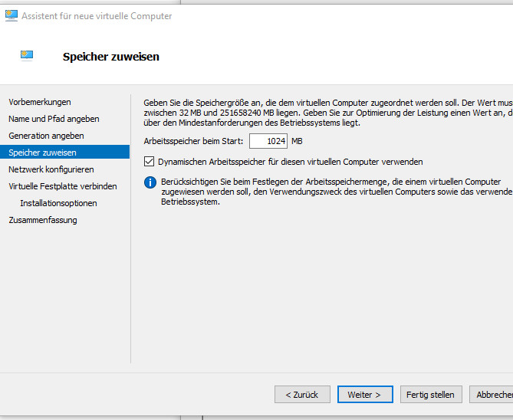Select the Generation angeben step
This screenshot has width=513, height=420.
point(46,136)
